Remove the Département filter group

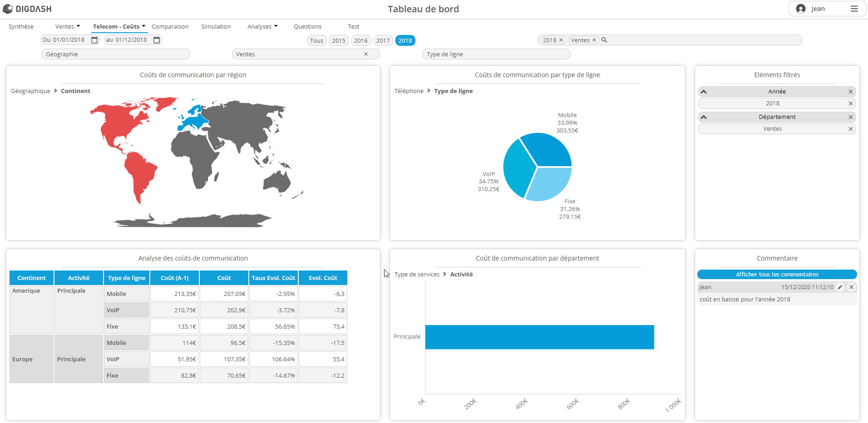pyautogui.click(x=851, y=117)
